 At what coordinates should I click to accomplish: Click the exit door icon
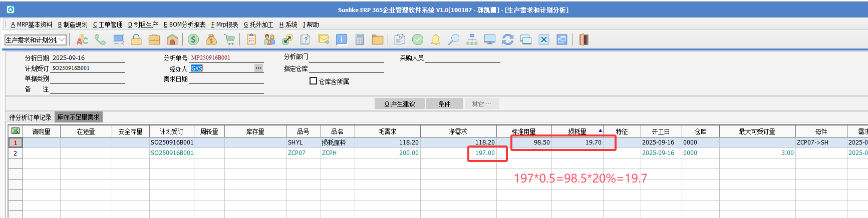[584, 39]
